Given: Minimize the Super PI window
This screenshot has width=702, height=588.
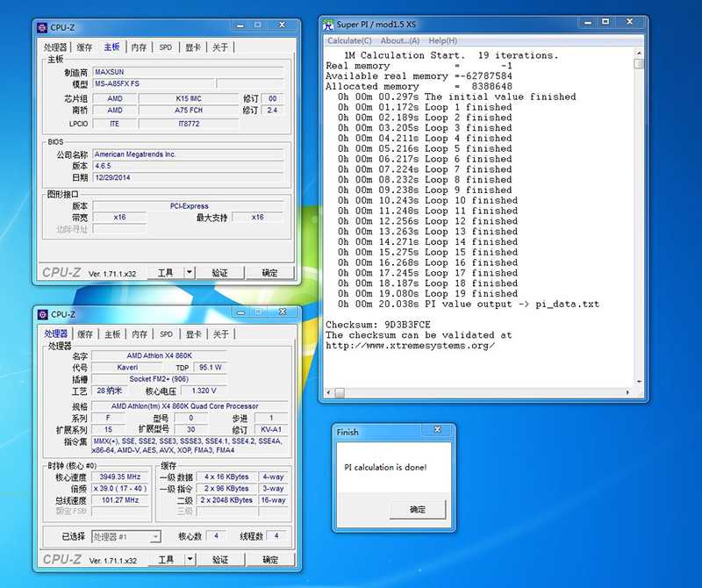Looking at the screenshot, I should pyautogui.click(x=588, y=23).
